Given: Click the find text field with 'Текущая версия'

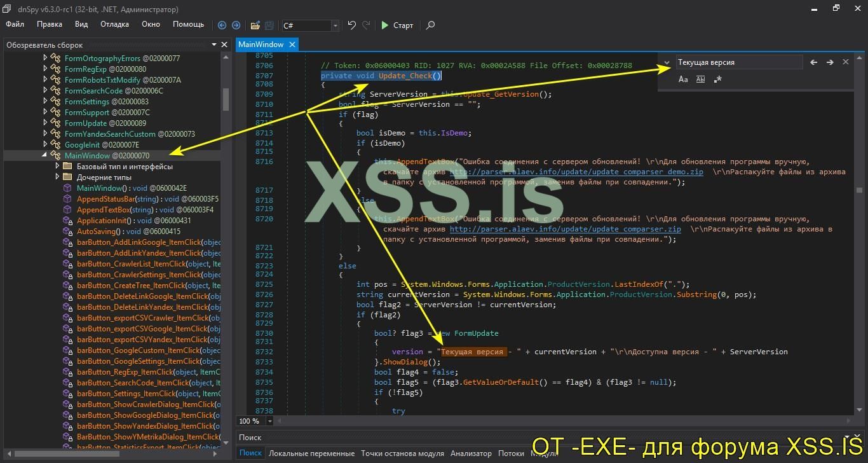Looking at the screenshot, I should (739, 62).
